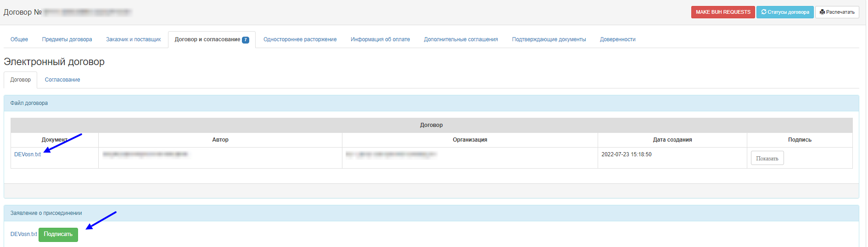Print the contract with Распечатать
The width and height of the screenshot is (868, 247).
point(837,12)
